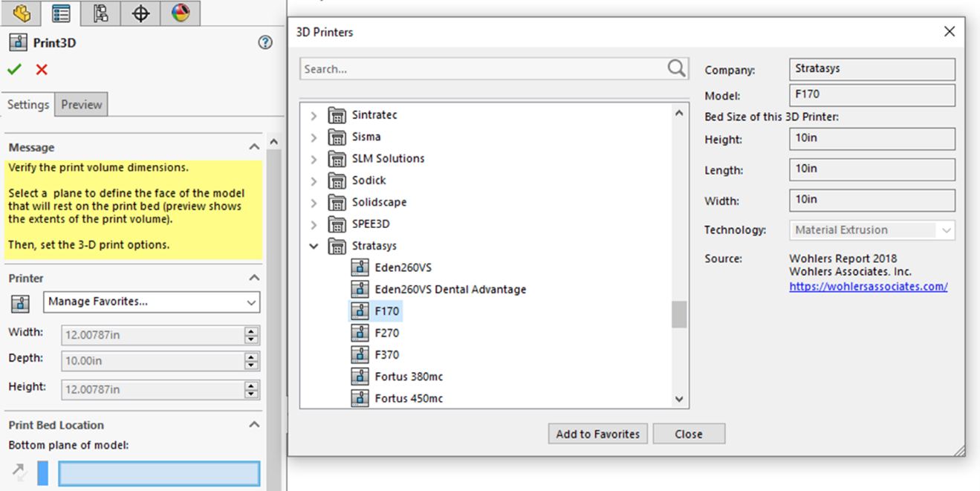Open the DisplayManager color sphere tab

pyautogui.click(x=181, y=13)
